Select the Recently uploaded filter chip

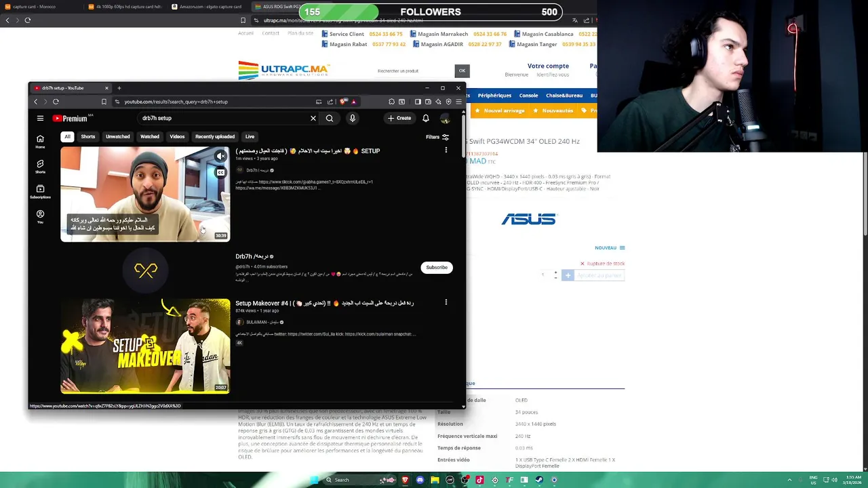click(215, 137)
